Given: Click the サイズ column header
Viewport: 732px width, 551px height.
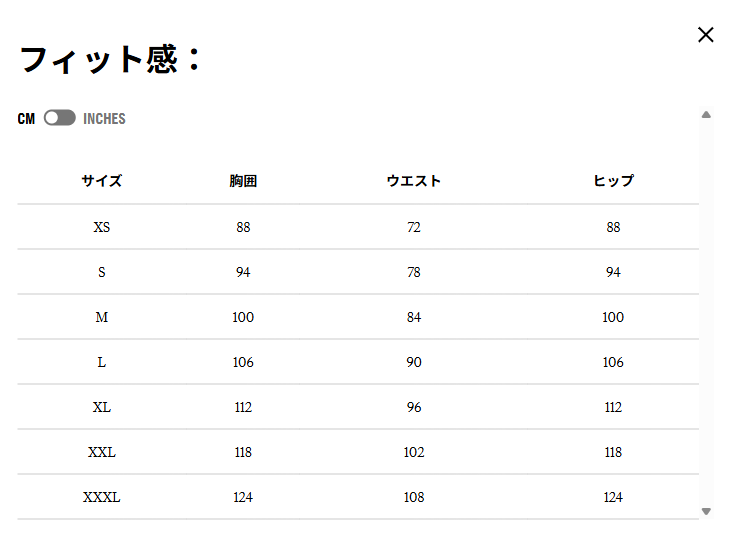Looking at the screenshot, I should pyautogui.click(x=102, y=181).
